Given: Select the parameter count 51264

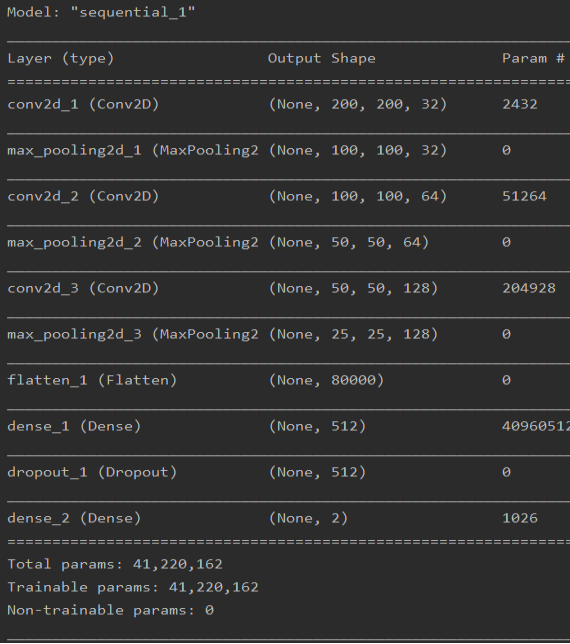Looking at the screenshot, I should coord(524,196).
